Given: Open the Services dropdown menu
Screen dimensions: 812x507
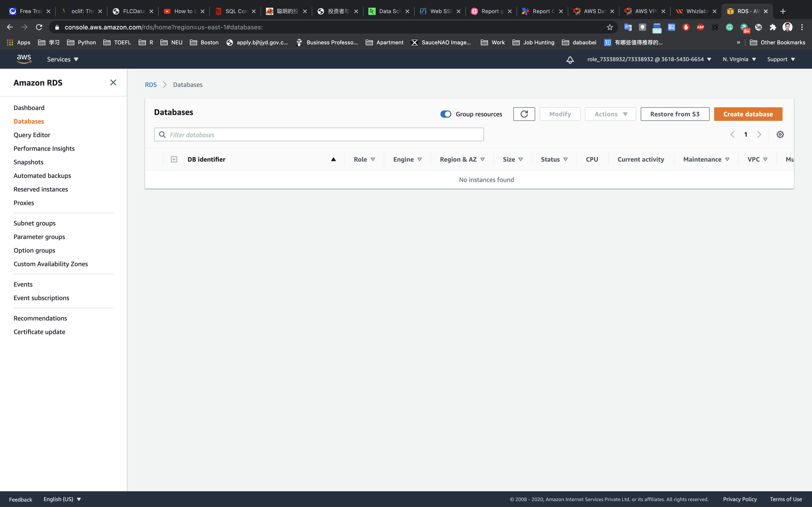Looking at the screenshot, I should [62, 59].
